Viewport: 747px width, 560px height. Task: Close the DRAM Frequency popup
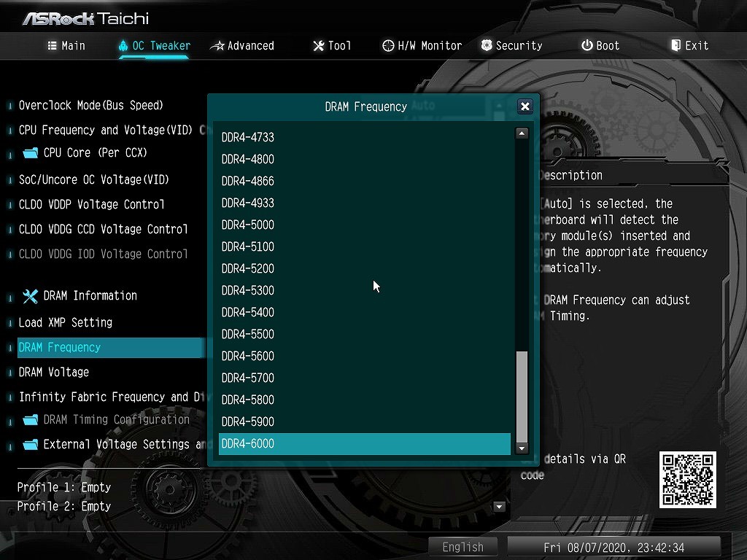pos(525,106)
